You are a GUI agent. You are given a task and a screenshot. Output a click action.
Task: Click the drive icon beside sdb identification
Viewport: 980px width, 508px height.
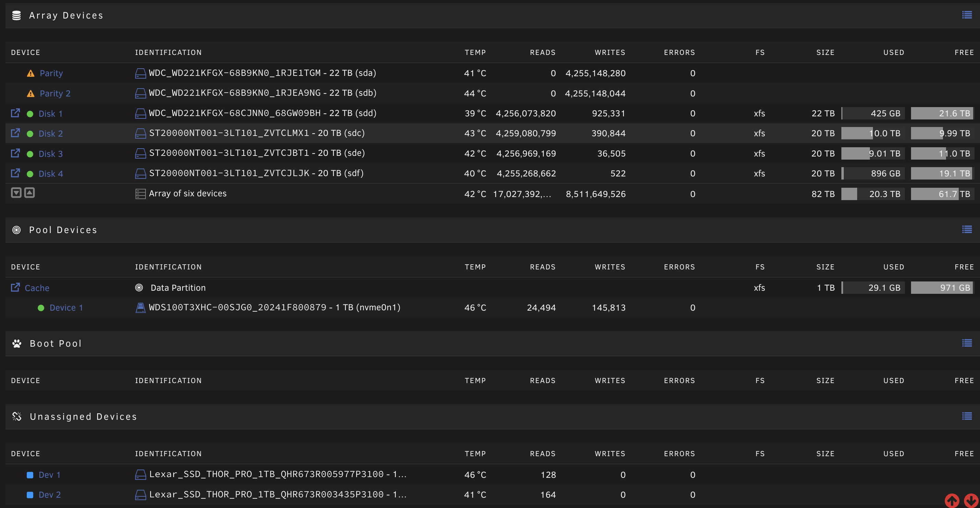coord(140,93)
